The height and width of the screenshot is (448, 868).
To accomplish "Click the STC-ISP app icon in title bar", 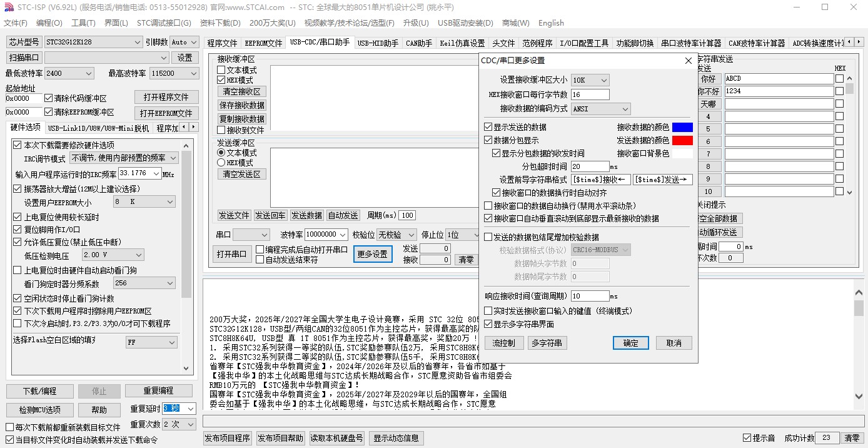I will click(x=8, y=7).
